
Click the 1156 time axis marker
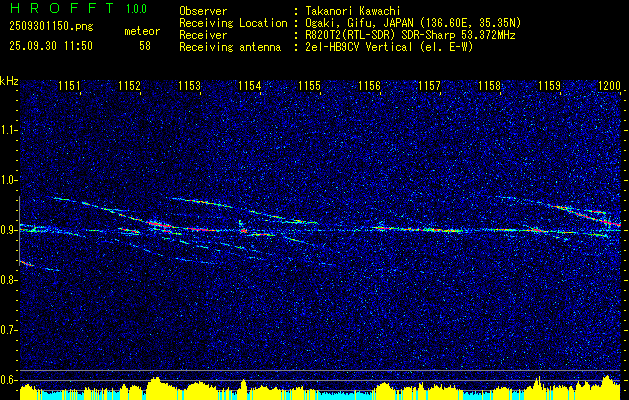(x=369, y=85)
